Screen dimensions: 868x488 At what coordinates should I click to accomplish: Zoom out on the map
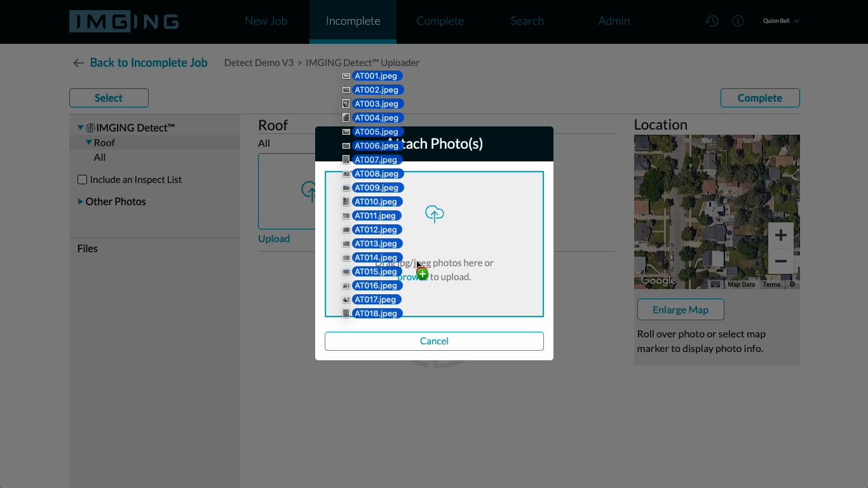pyautogui.click(x=780, y=261)
